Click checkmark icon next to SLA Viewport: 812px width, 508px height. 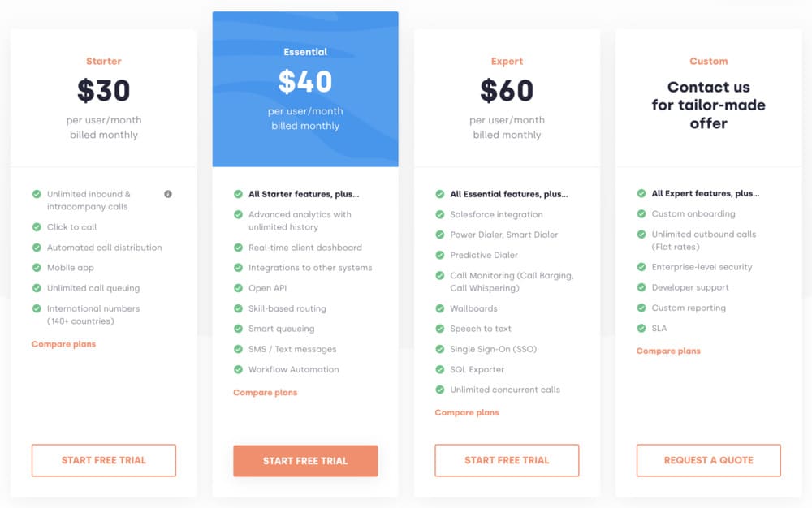point(641,328)
